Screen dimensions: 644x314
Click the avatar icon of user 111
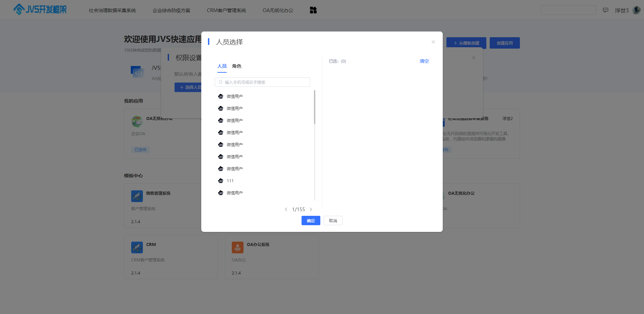[x=220, y=181]
